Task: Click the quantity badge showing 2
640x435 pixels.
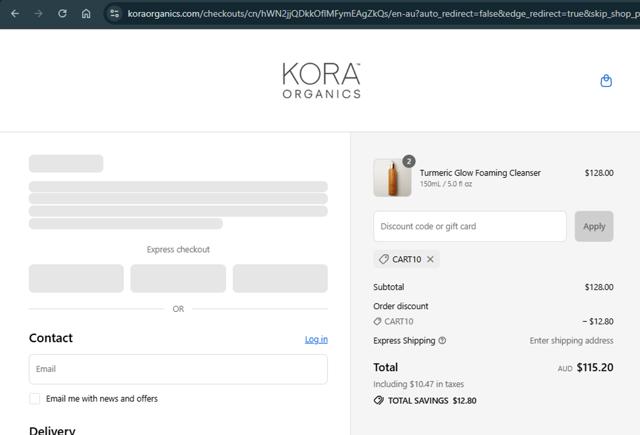Action: [409, 161]
